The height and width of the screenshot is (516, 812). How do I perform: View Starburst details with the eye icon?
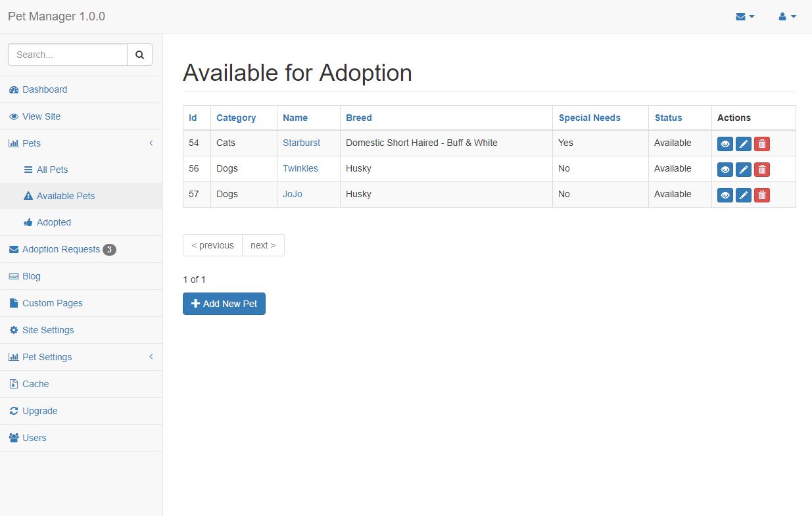(x=725, y=144)
